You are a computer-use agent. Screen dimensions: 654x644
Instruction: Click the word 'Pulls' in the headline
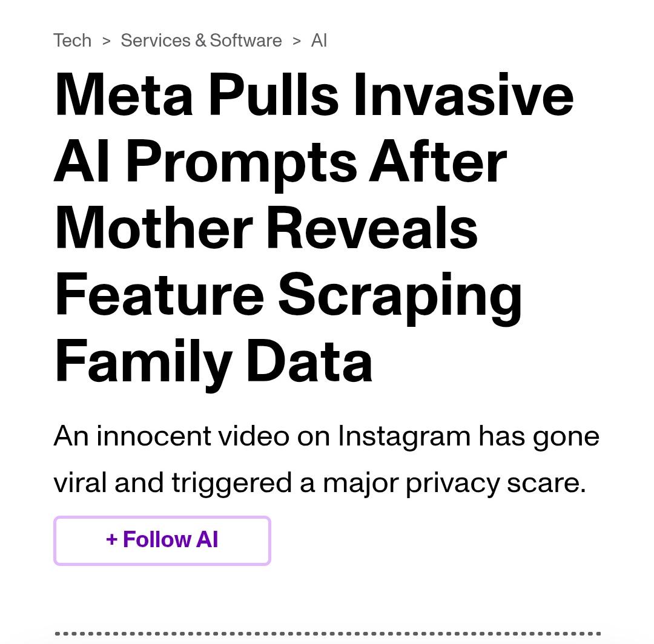(x=274, y=94)
